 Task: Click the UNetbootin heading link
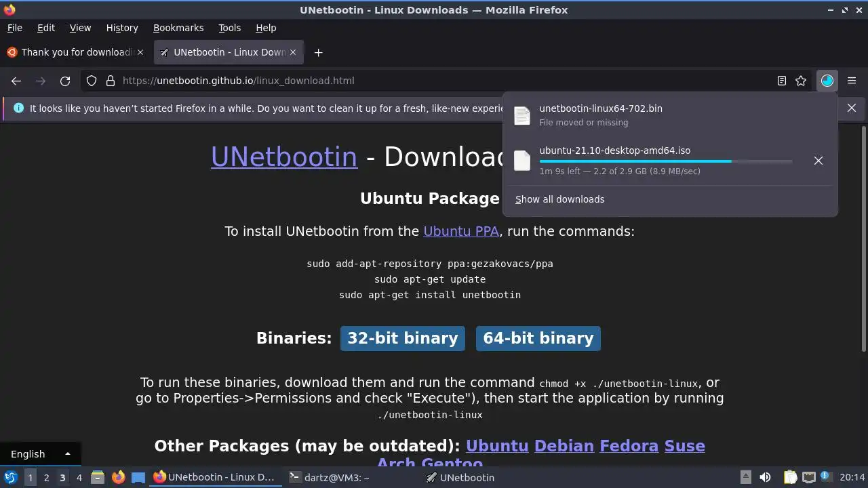pyautogui.click(x=283, y=157)
